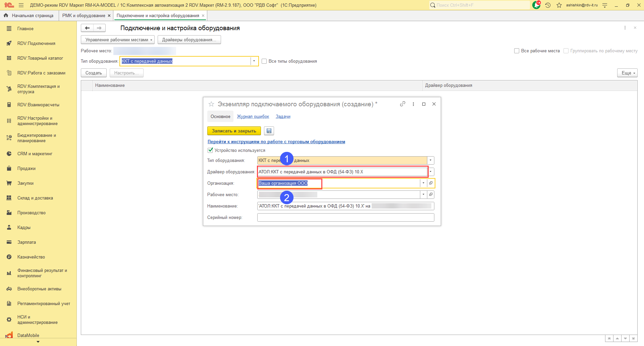Screen dimensions: 644x346
Task: Click the favorite star icon in dialog header
Action: pyautogui.click(x=211, y=104)
